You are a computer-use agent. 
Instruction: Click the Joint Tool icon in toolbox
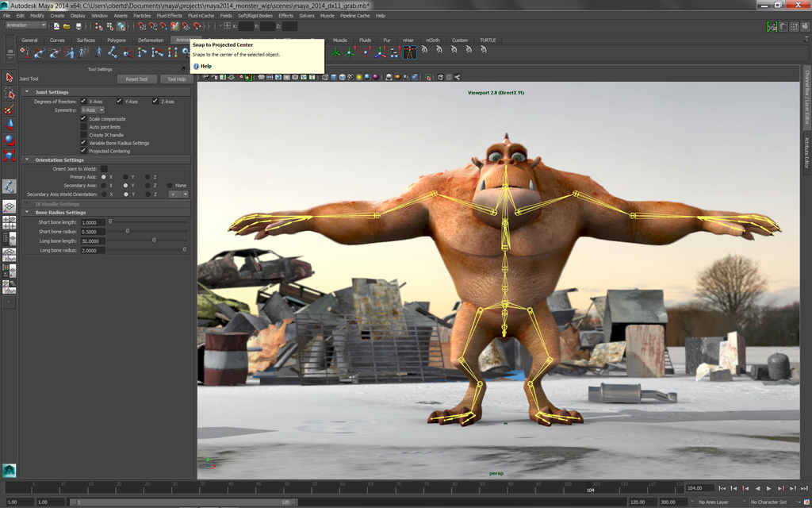[x=10, y=187]
